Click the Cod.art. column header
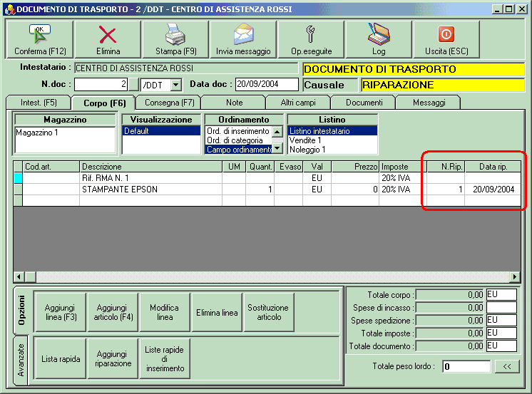 [51, 167]
